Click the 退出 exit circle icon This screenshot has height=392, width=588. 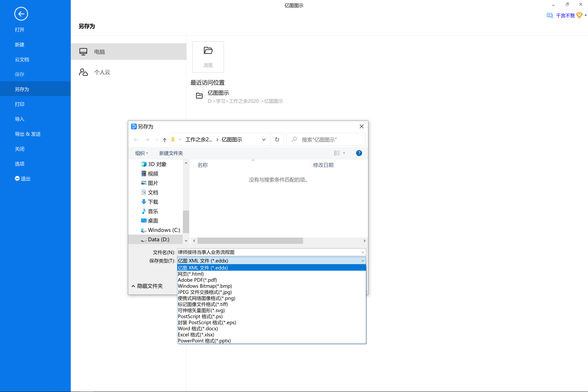coord(17,179)
